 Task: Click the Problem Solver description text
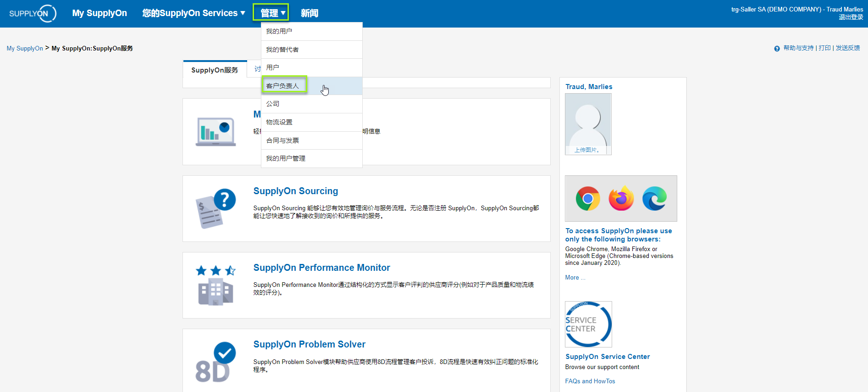tap(396, 366)
